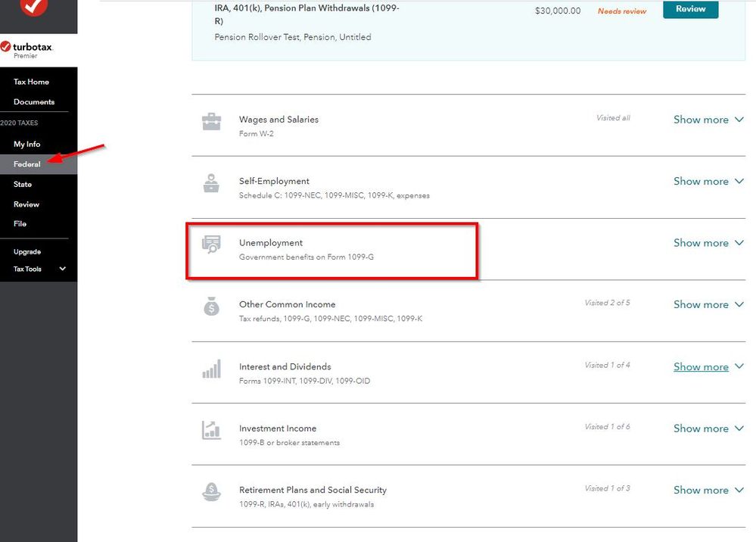Open Tax Home in sidebar
The height and width of the screenshot is (542, 756).
click(31, 82)
